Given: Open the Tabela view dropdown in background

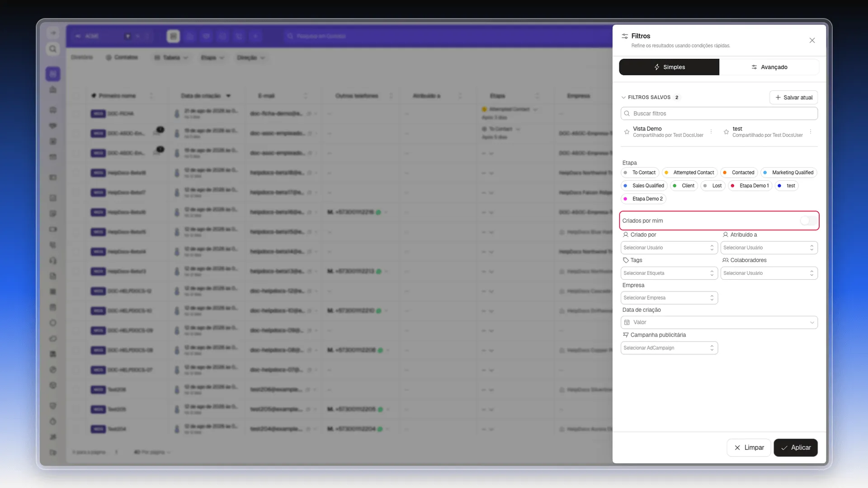Looking at the screenshot, I should pos(171,57).
